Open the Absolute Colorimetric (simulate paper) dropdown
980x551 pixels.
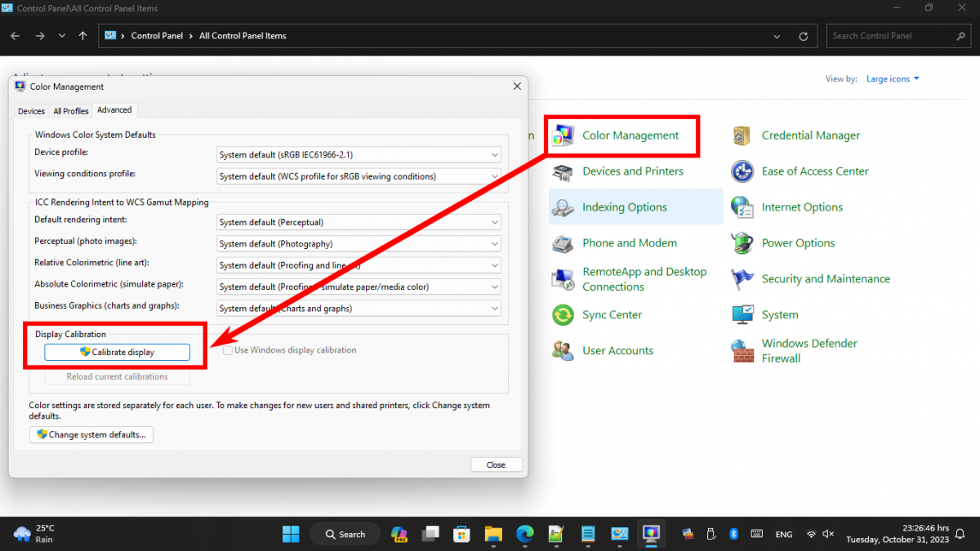click(359, 287)
